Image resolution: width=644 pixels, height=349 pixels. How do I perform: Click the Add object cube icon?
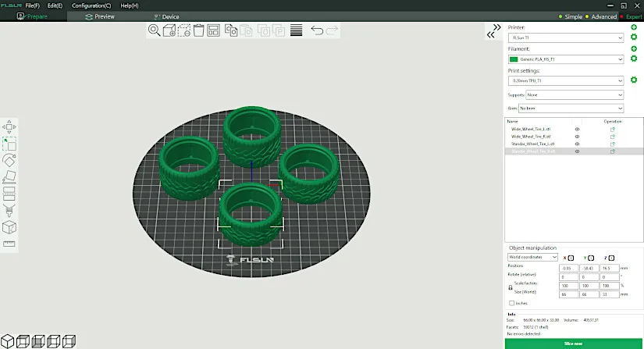(169, 30)
